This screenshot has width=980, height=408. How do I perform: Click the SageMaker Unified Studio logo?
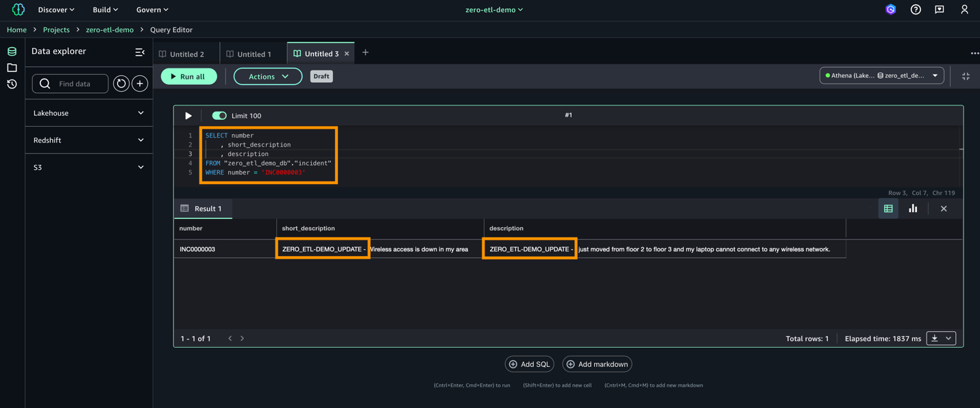[x=19, y=10]
